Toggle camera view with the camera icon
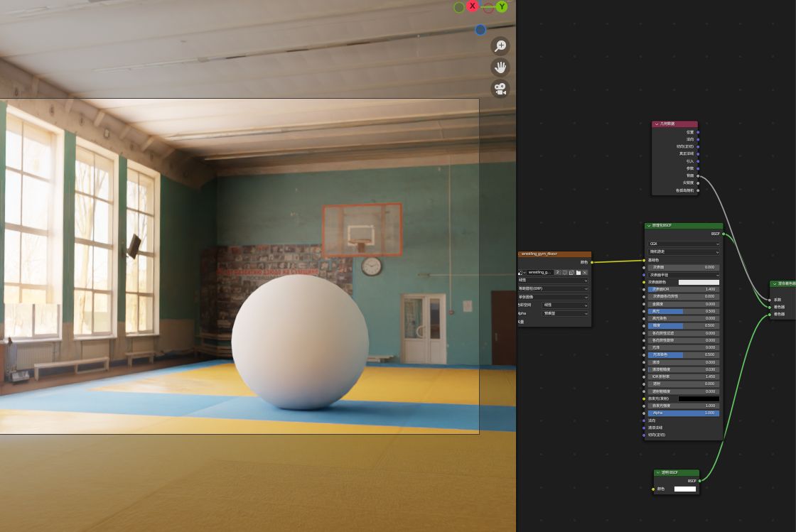Screen dimensions: 796x532 click(500, 89)
